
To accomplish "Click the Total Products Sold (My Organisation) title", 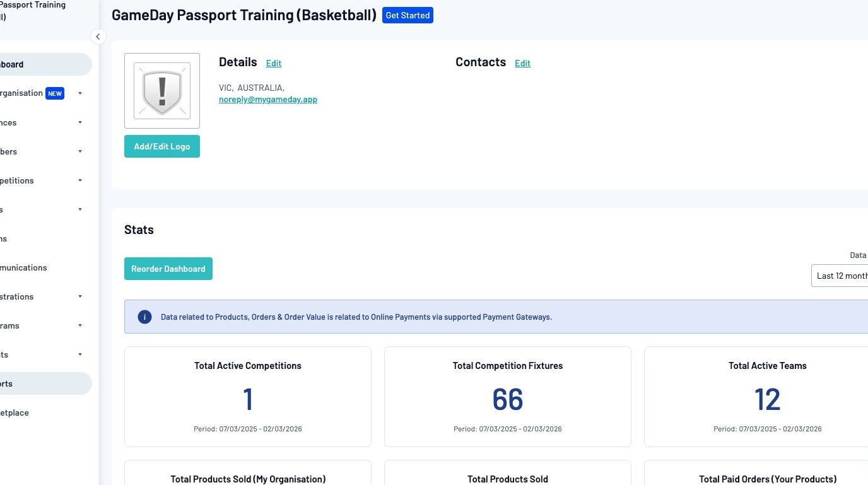I will pyautogui.click(x=248, y=479).
